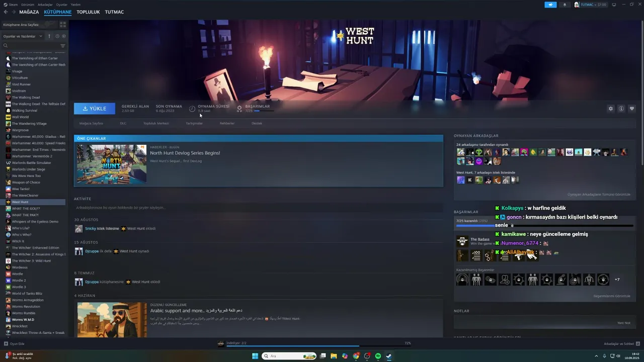Click the blue announcements megaphone icon
Image resolution: width=644 pixels, height=362 pixels.
pos(550,5)
